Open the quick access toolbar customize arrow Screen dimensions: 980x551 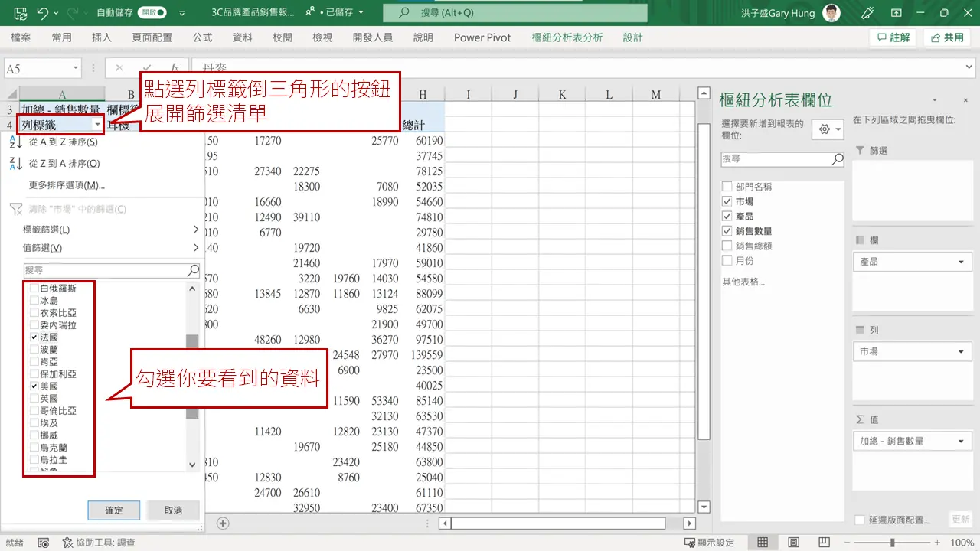tap(181, 13)
